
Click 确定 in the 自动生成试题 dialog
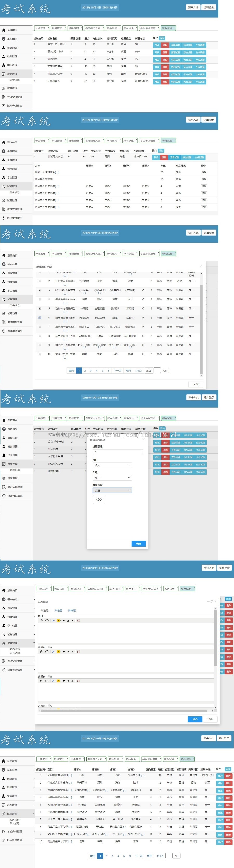coord(139,543)
